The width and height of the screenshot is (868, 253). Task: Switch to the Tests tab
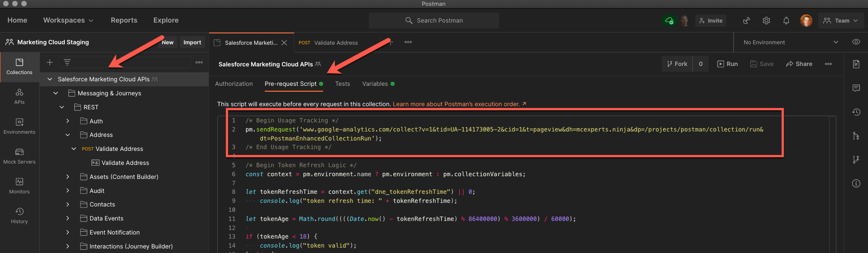343,84
